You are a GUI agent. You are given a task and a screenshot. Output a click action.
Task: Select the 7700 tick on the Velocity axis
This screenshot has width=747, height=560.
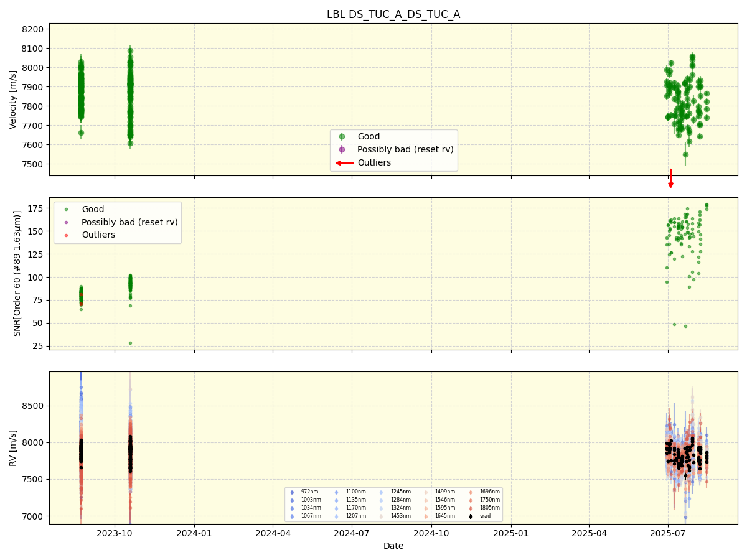[33, 126]
